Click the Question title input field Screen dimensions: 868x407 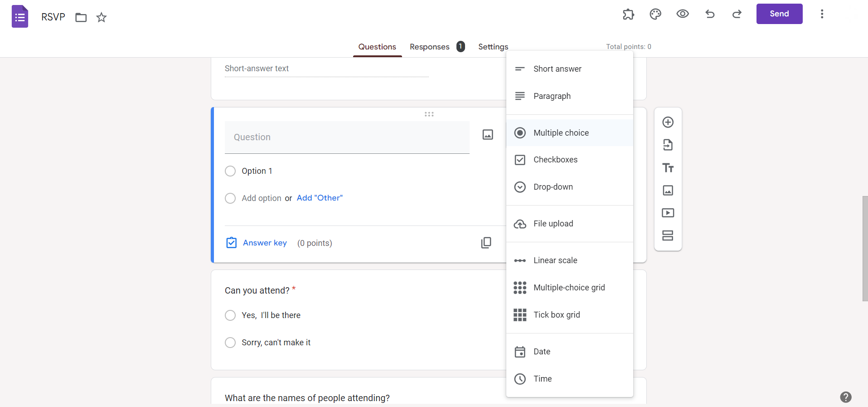click(347, 137)
